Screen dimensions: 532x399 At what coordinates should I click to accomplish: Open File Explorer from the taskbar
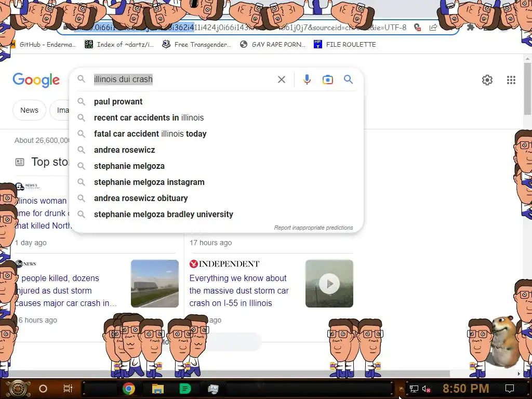pyautogui.click(x=158, y=389)
